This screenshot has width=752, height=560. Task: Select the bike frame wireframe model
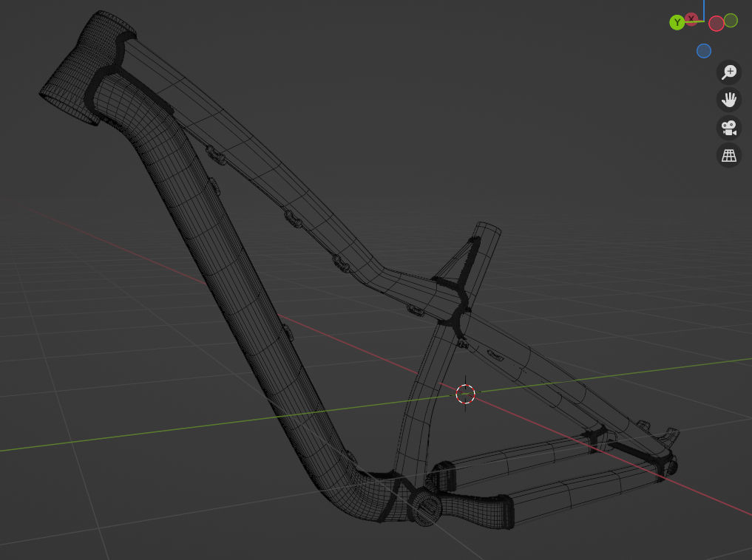tap(240, 268)
